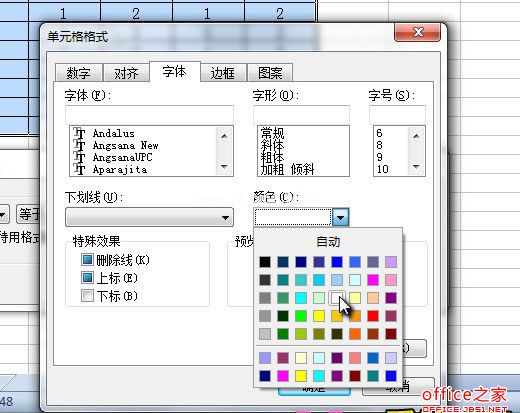Screen dimensions: 520x413
Task: Click the 字号(S) font size input field
Action: (397, 115)
